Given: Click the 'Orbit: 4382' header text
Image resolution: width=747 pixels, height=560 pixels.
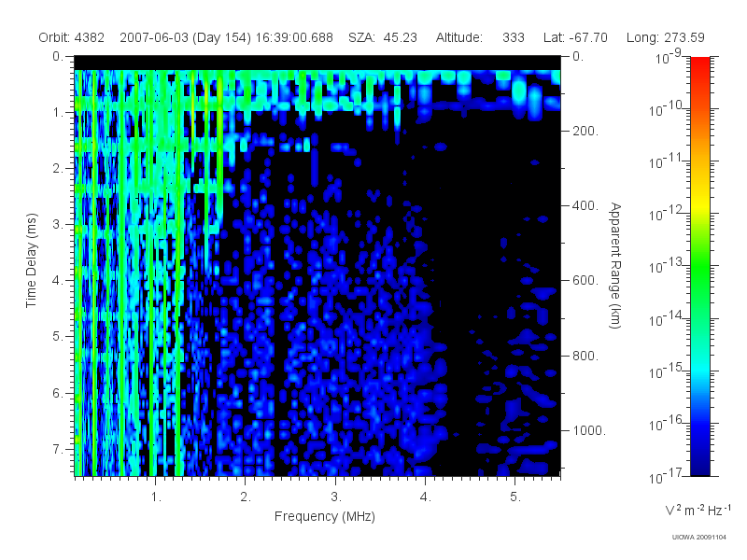Looking at the screenshot, I should click(72, 37).
